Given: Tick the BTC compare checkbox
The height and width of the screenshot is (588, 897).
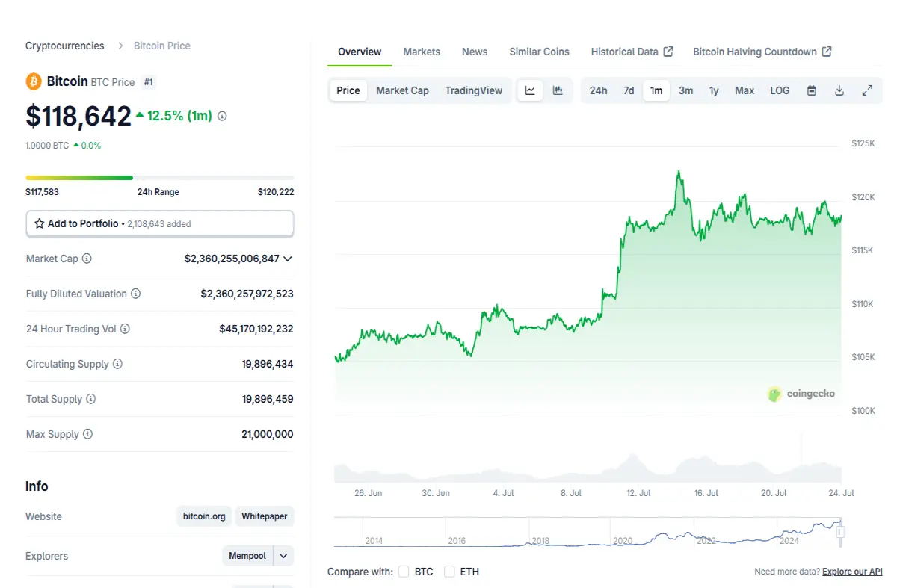Looking at the screenshot, I should [x=404, y=572].
